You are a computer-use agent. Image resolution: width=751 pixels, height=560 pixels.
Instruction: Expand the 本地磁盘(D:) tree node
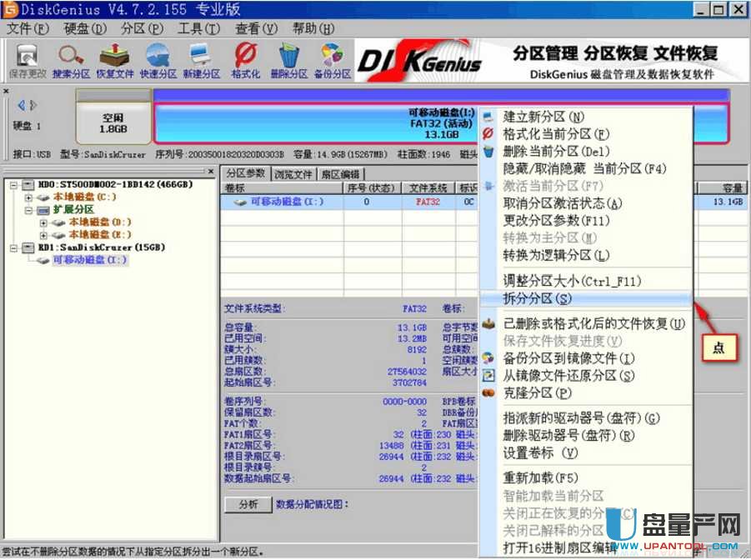[43, 222]
